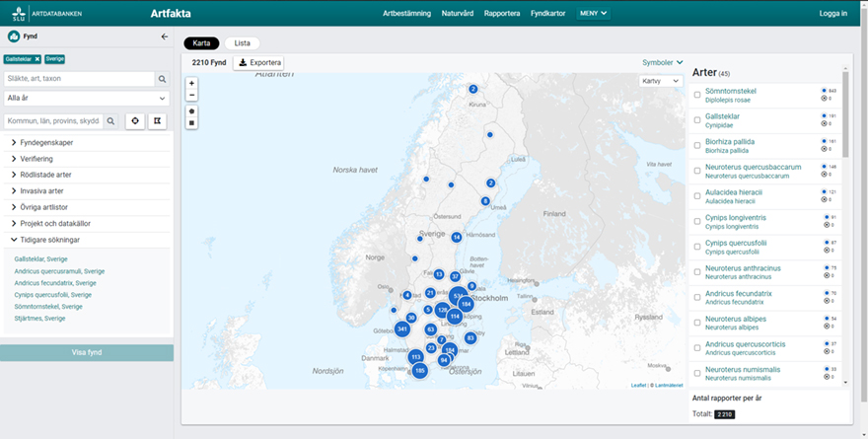Screen dimensions: 868x439
Task: Click the 185 cluster marker near Köpenhamn
Action: pyautogui.click(x=419, y=370)
